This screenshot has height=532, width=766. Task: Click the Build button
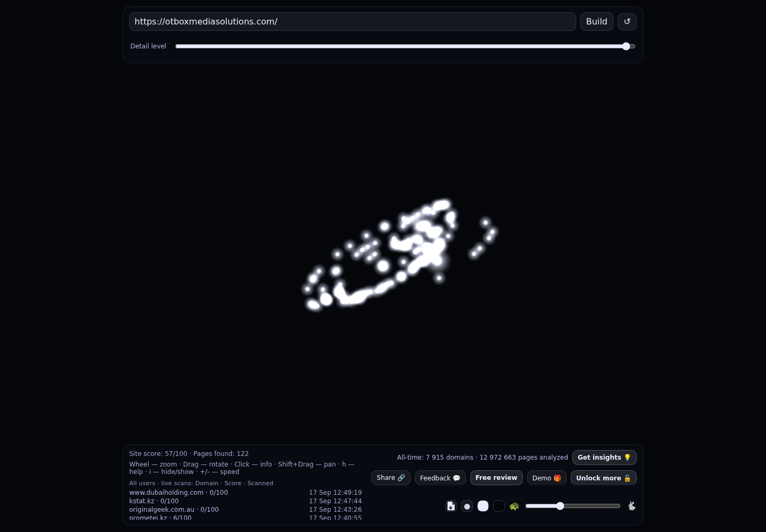[597, 21]
